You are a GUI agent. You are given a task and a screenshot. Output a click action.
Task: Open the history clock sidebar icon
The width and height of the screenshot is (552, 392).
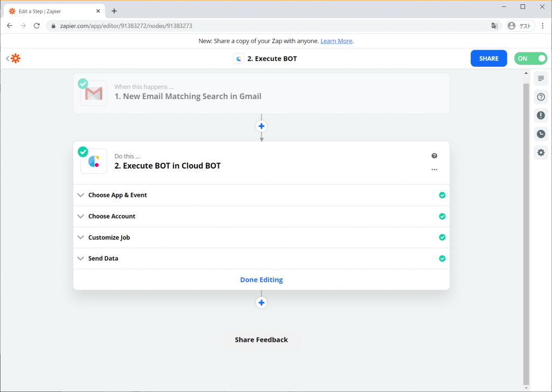[541, 134]
